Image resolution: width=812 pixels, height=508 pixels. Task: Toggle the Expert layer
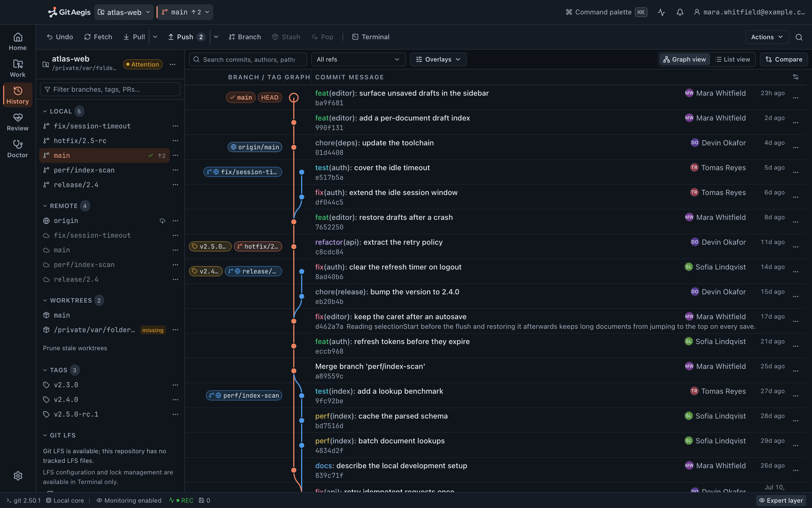(781, 500)
